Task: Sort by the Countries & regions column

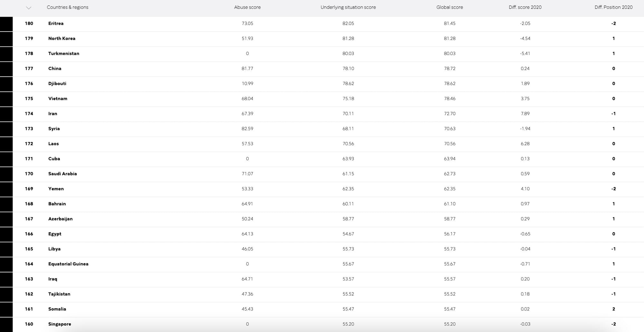Action: click(67, 7)
